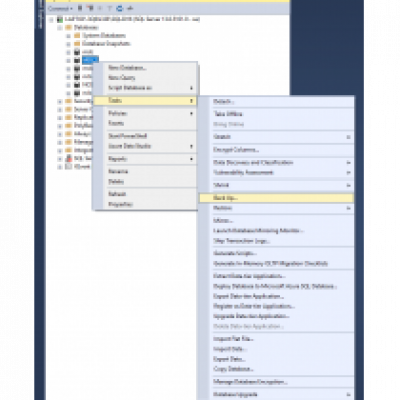The width and height of the screenshot is (400, 400).
Task: Expand the Security folder node
Action: (60, 101)
